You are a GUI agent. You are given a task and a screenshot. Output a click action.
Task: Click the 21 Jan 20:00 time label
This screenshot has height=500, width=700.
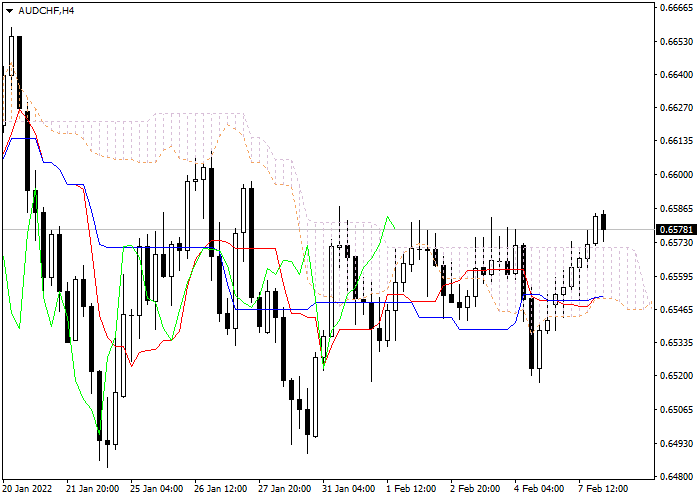(92, 488)
